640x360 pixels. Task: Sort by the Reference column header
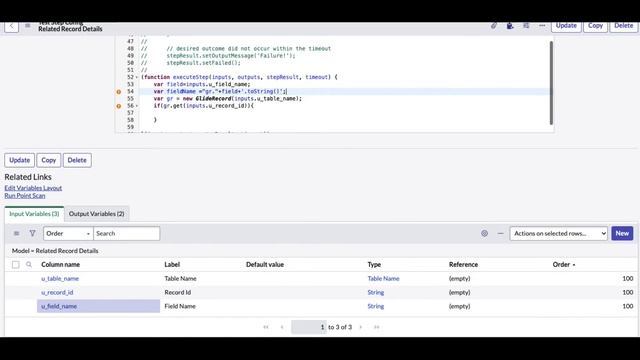pyautogui.click(x=463, y=264)
